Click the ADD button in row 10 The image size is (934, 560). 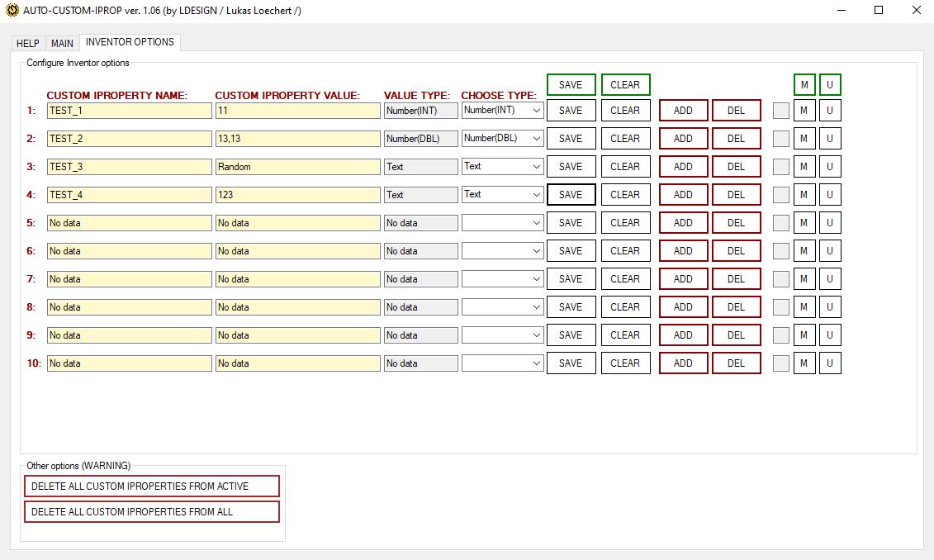pos(683,363)
